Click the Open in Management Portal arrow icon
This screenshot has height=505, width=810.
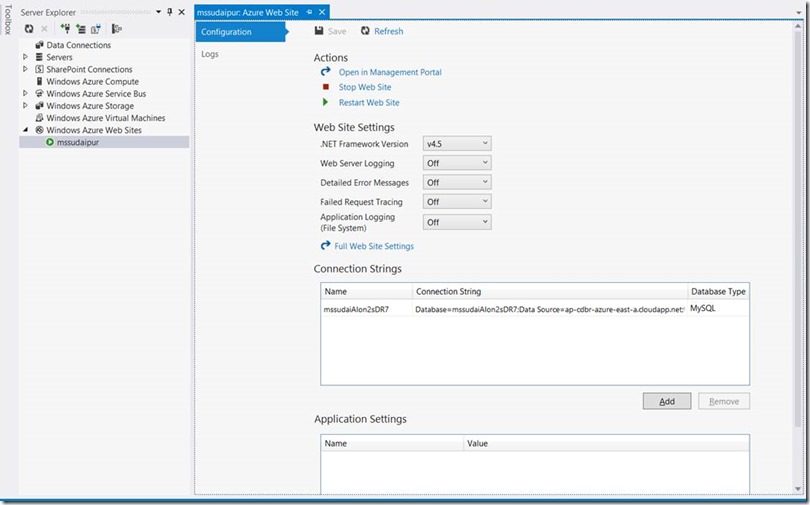[x=325, y=72]
